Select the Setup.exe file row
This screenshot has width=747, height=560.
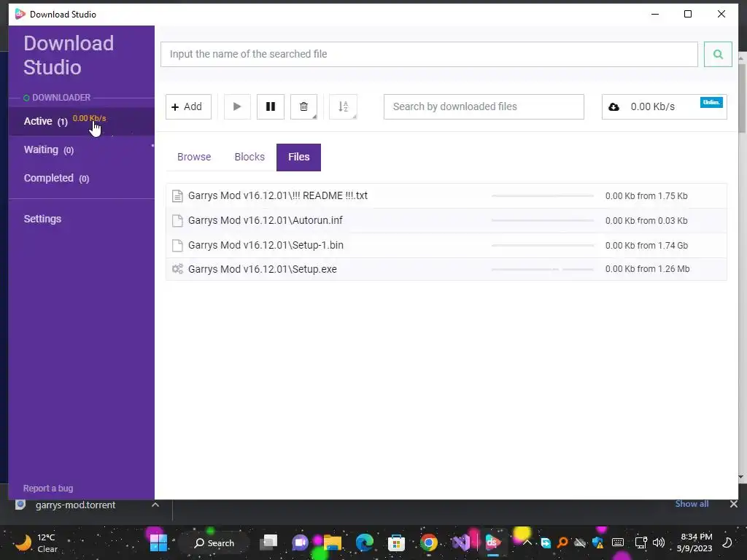446,269
